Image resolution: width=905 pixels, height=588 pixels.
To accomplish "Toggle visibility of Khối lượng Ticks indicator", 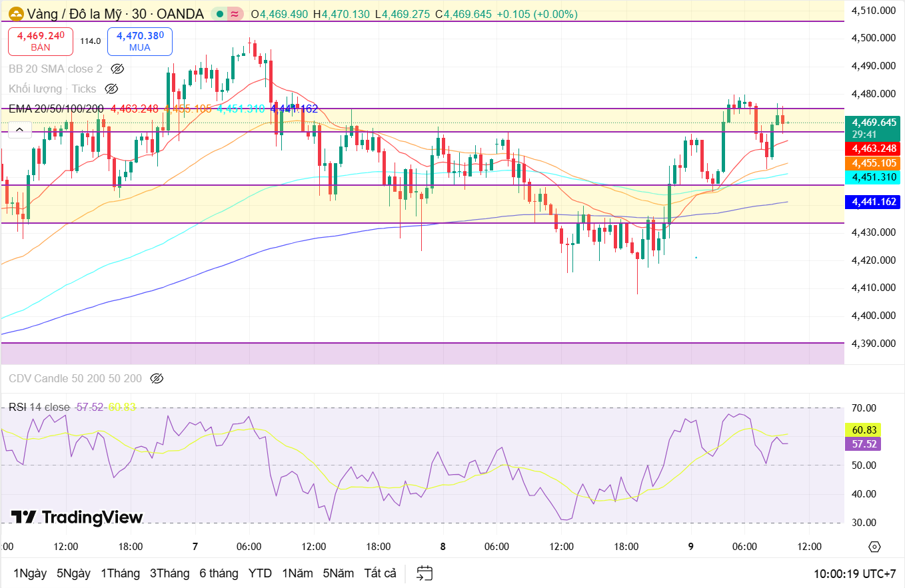I will 112,89.
